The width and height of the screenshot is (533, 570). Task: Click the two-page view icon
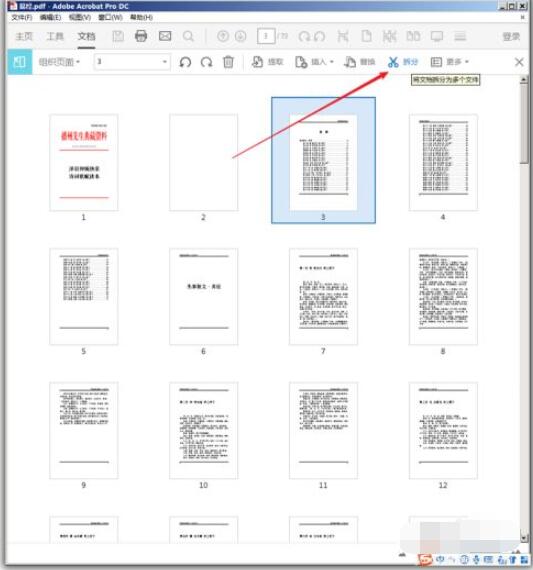pyautogui.click(x=413, y=36)
